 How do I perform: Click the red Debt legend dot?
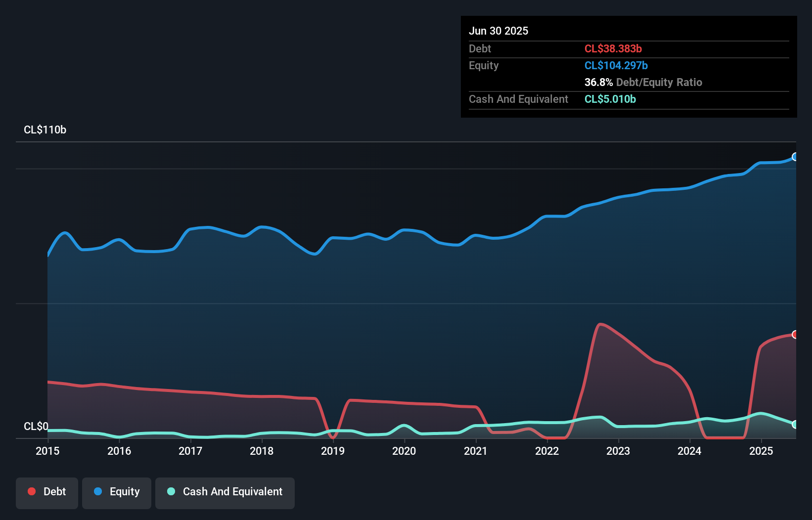31,491
